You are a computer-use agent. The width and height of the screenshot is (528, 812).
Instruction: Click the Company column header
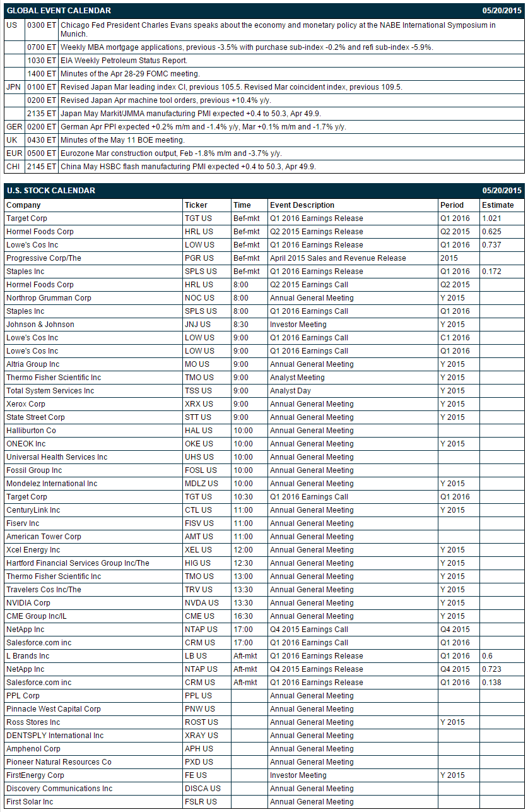point(23,205)
